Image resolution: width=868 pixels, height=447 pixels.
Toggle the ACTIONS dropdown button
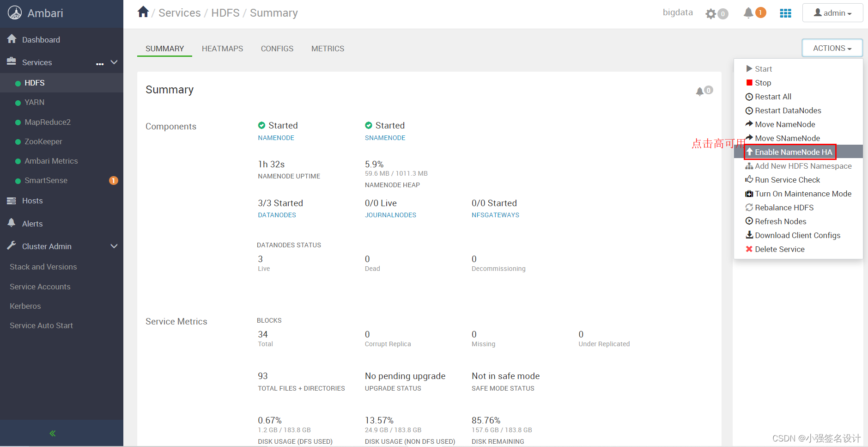(x=832, y=48)
